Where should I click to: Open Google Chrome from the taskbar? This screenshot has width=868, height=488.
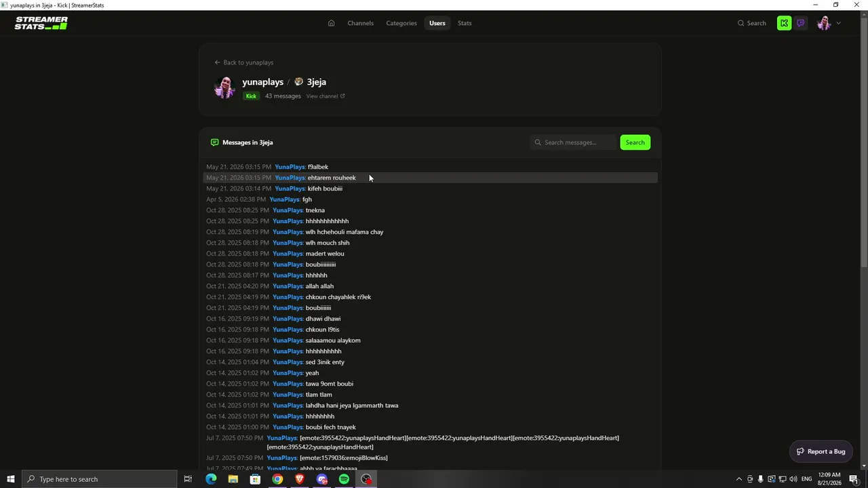click(277, 479)
